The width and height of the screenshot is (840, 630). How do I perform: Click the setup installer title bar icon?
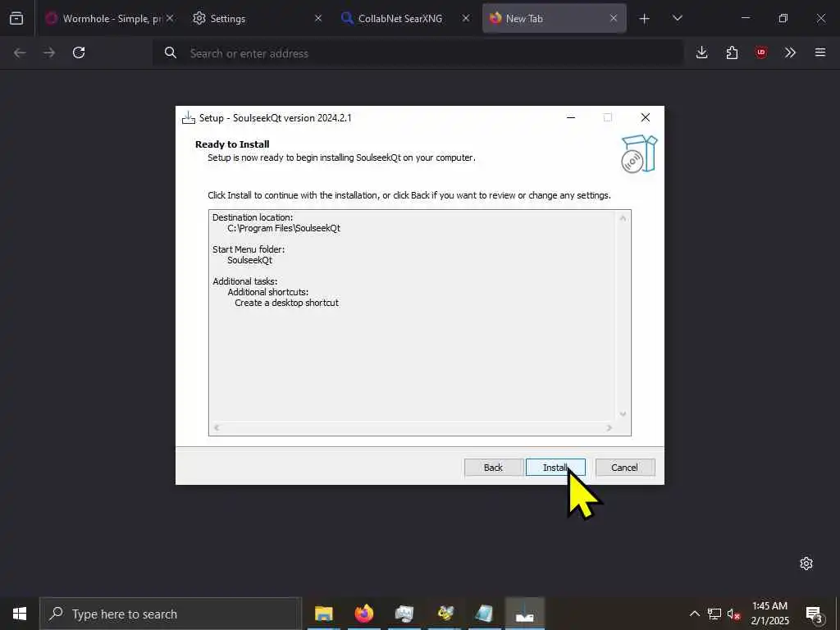point(189,118)
